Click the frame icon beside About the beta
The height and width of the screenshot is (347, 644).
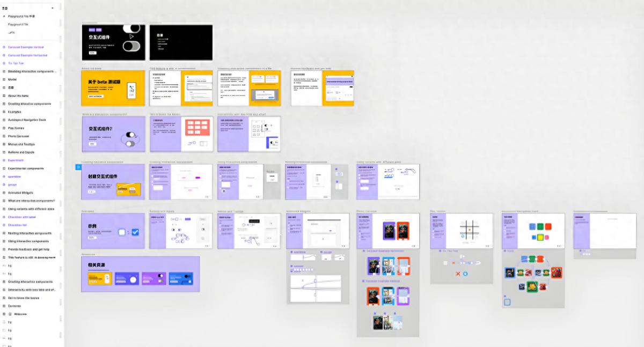[x=4, y=95]
